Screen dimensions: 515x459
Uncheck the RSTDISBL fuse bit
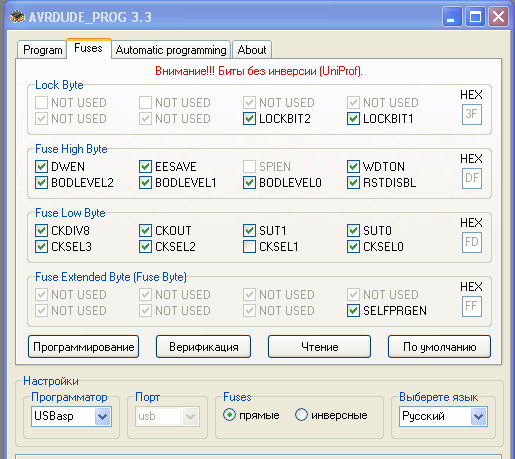click(x=353, y=183)
